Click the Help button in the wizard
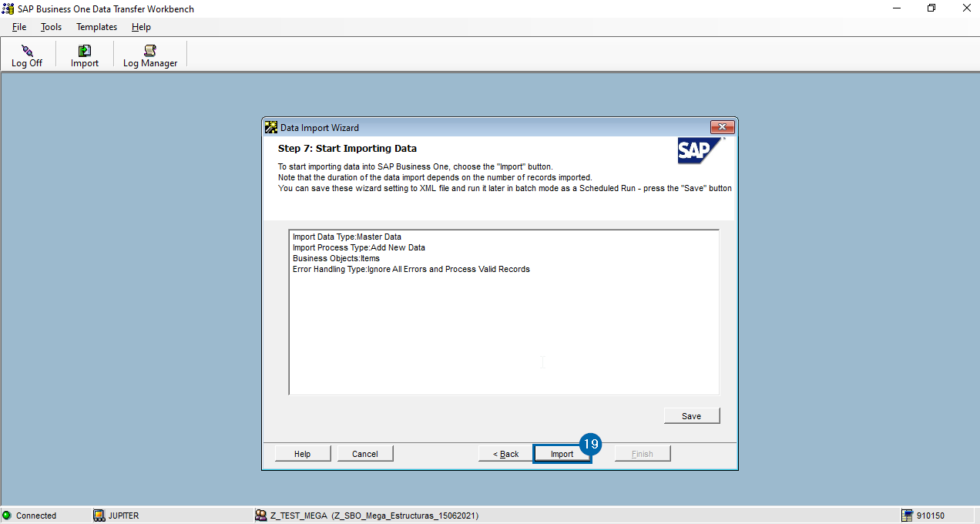The height and width of the screenshot is (524, 980). click(x=303, y=454)
